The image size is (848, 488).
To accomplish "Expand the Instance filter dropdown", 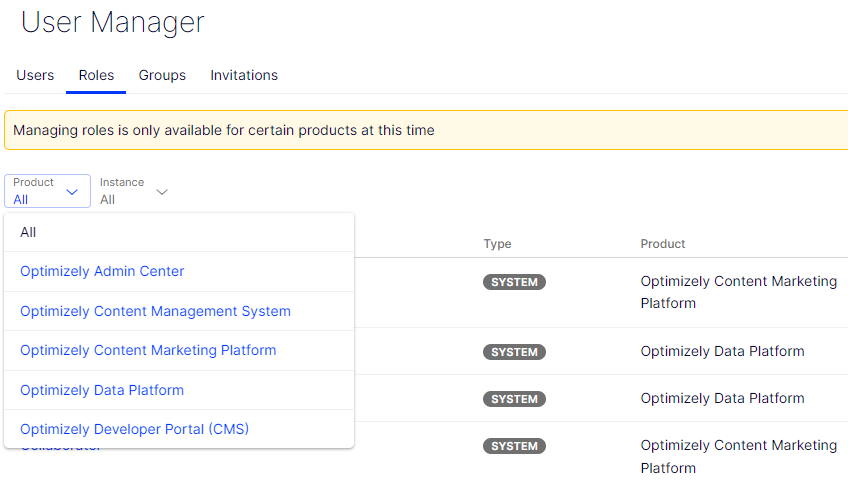I will pyautogui.click(x=134, y=191).
